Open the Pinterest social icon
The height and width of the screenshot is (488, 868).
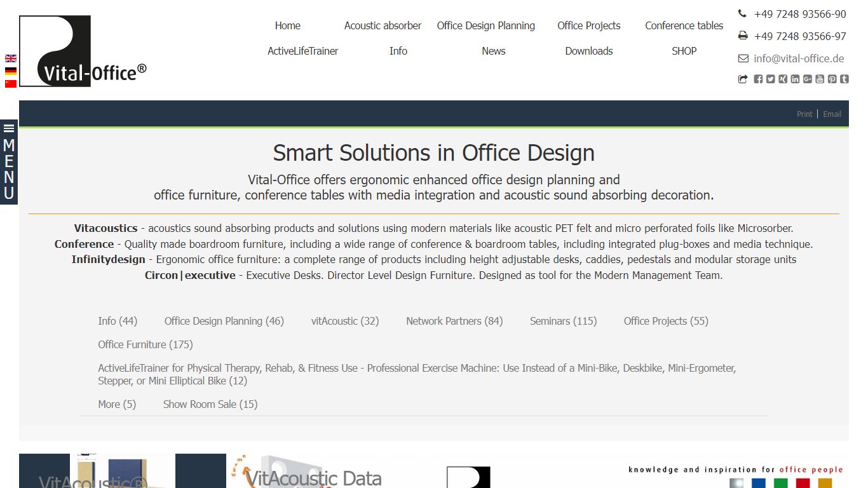[832, 79]
